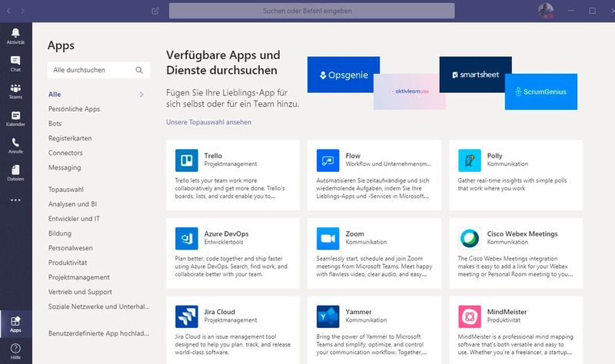Expand the three dots more apps menu
This screenshot has height=364, width=615.
tap(15, 200)
